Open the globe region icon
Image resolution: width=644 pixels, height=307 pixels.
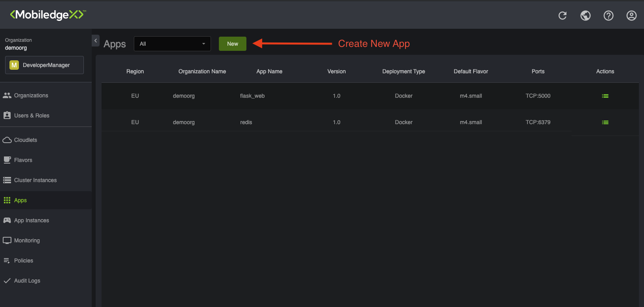[585, 15]
